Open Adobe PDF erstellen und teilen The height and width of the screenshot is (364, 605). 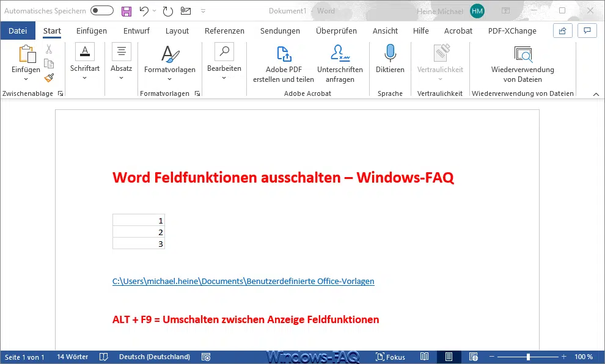[284, 64]
